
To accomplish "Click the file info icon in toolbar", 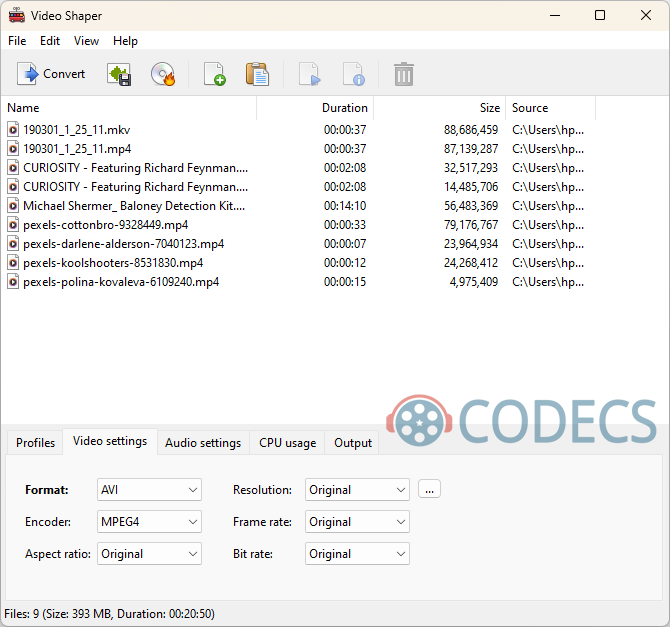I will tap(354, 74).
